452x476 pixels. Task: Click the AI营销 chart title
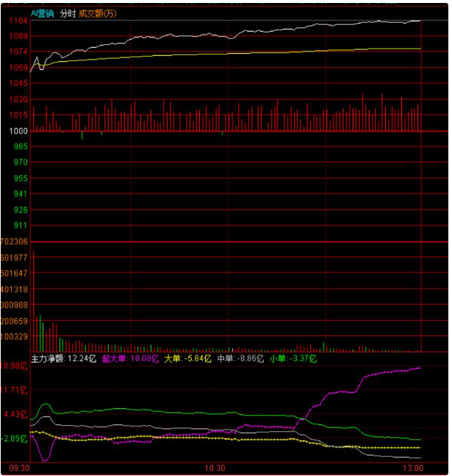coord(43,13)
